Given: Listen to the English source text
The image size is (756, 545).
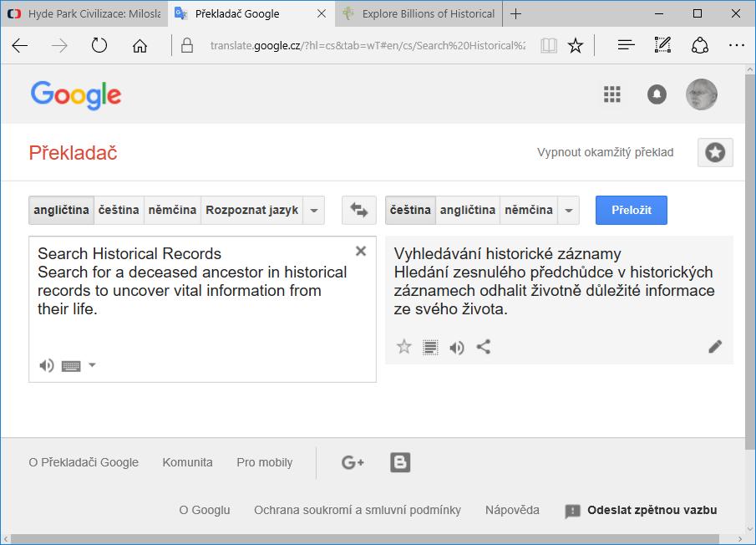Looking at the screenshot, I should click(x=46, y=365).
